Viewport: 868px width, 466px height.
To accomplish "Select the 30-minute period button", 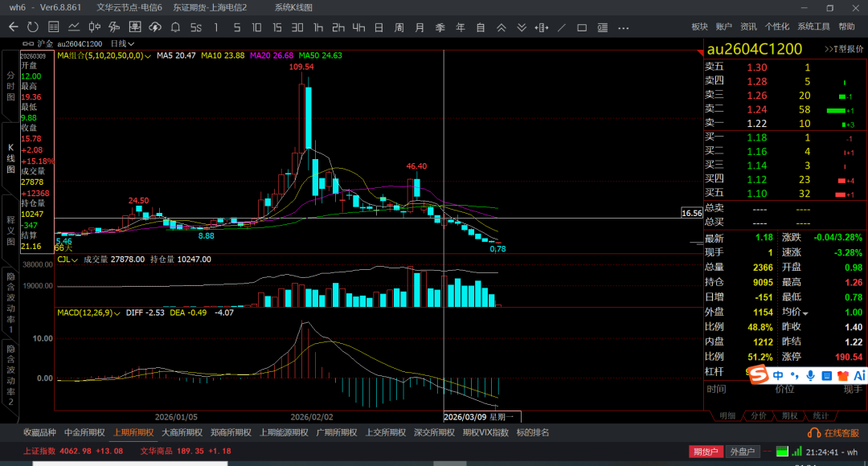I will pos(297,27).
